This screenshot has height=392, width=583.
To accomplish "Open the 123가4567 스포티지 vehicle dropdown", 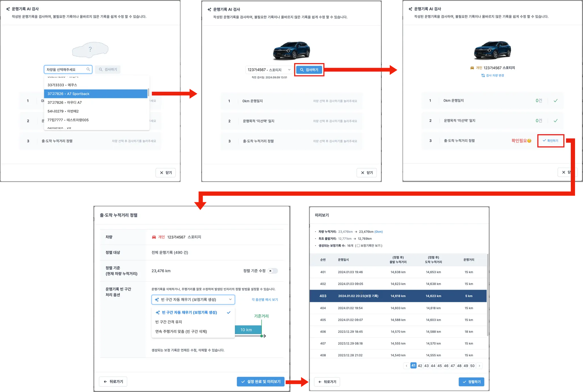I will coord(269,70).
